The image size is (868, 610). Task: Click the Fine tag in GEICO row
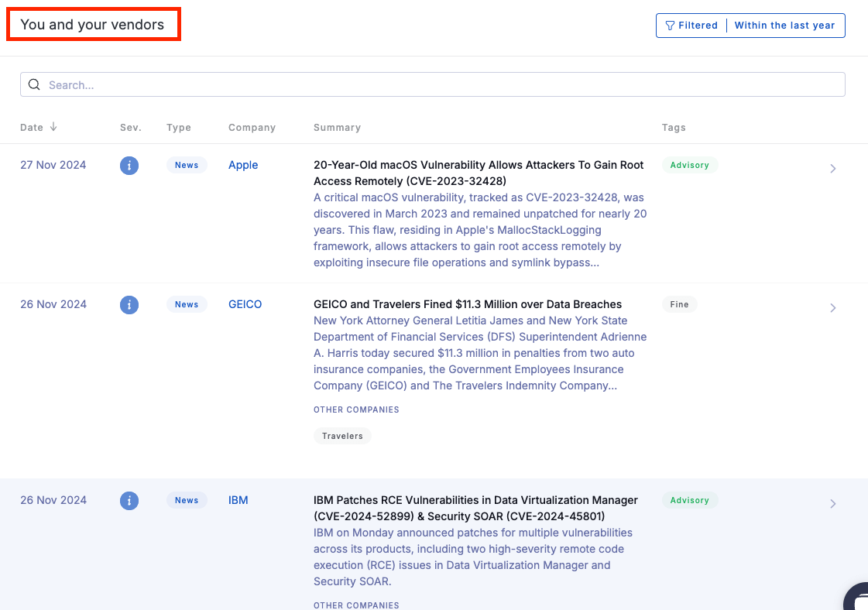pyautogui.click(x=679, y=304)
